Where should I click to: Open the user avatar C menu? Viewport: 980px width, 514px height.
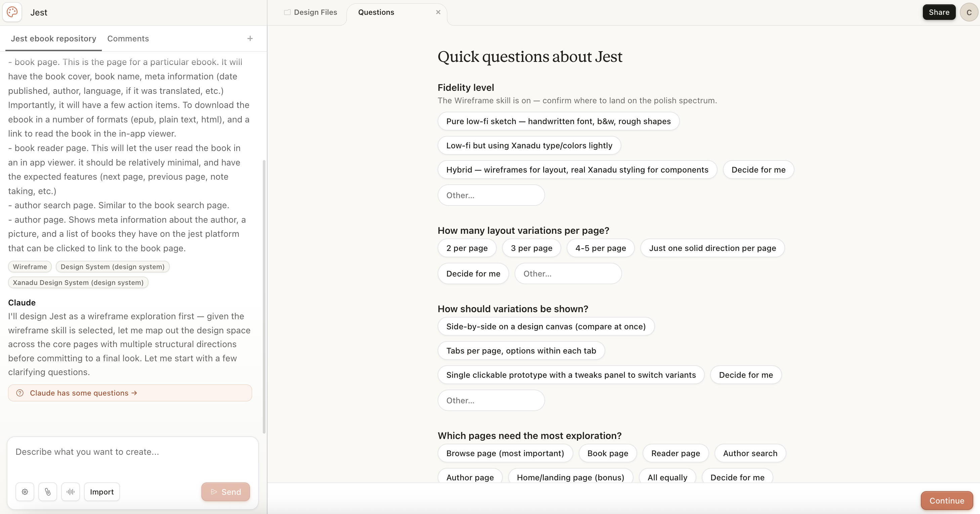coord(969,12)
